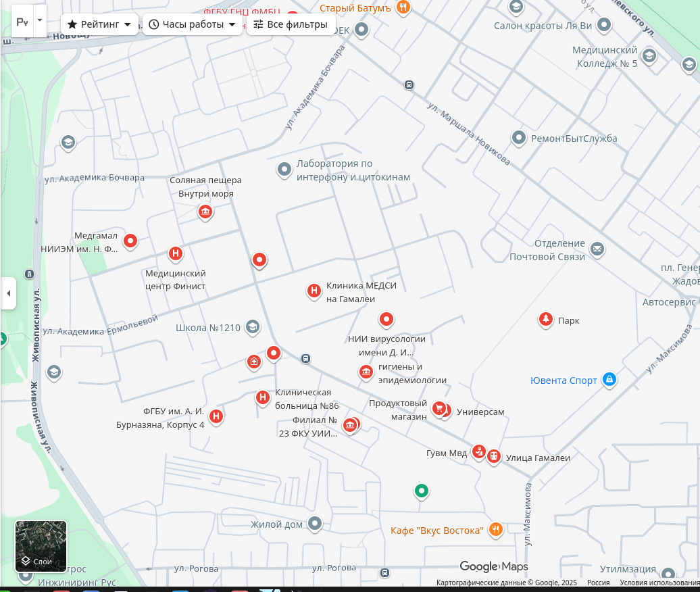The width and height of the screenshot is (700, 592).
Task: Click the bus stop on Живописная ул.
Action: coord(29,274)
